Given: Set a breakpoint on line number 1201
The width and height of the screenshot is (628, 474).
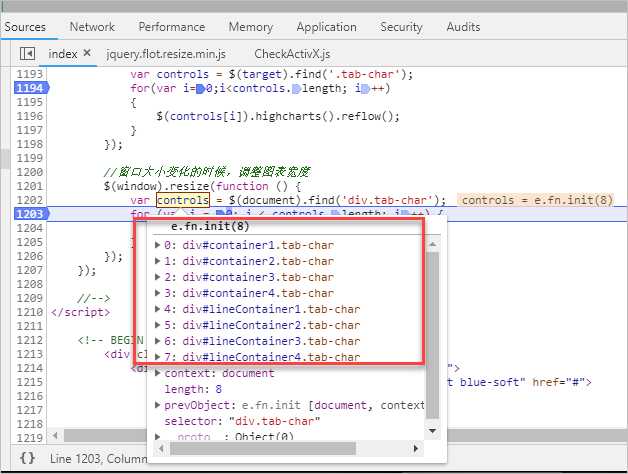Looking at the screenshot, I should [30, 186].
